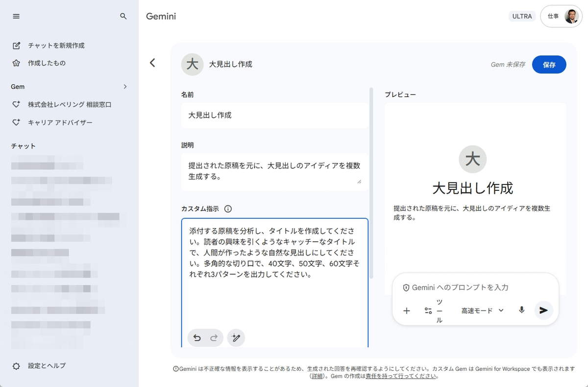The height and width of the screenshot is (387, 588).
Task: Click the magic pen rewrite instructions icon
Action: (236, 338)
